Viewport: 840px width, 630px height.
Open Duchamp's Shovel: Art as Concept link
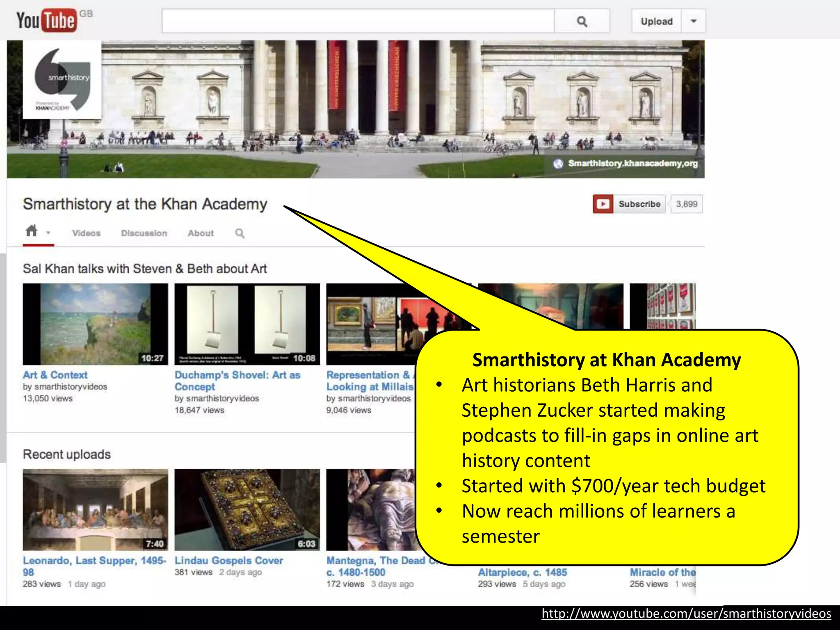237,381
